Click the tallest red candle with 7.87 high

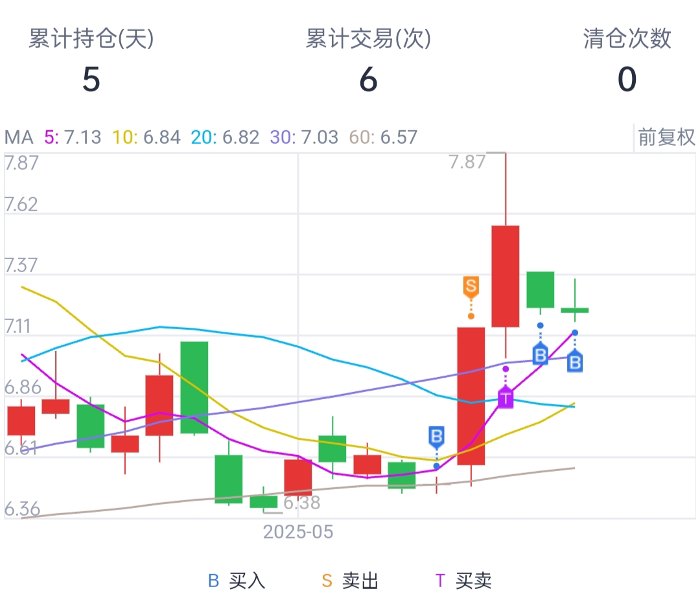(505, 276)
